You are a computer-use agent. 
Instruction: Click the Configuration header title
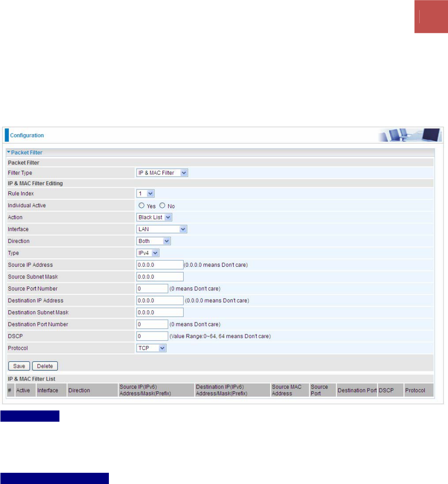click(27, 135)
